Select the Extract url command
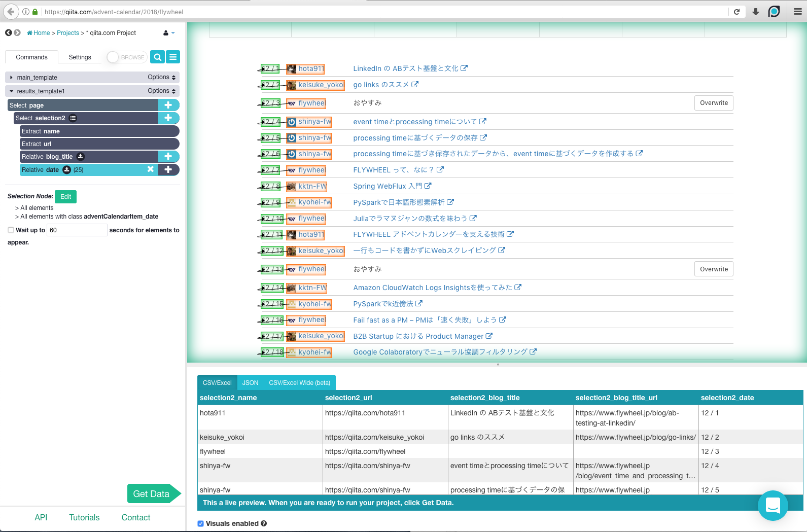Viewport: 807px width, 532px height. point(99,144)
